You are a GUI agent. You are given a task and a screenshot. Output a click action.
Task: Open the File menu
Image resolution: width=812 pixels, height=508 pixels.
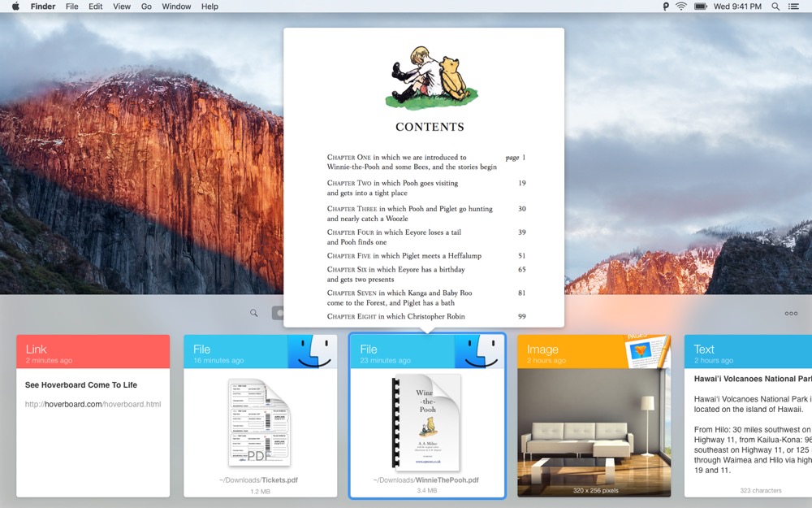[x=72, y=7]
